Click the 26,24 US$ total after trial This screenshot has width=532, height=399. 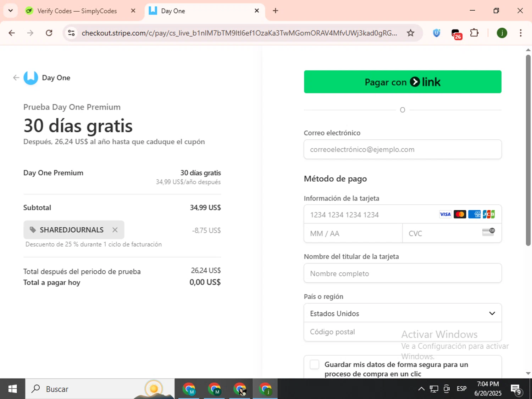(206, 270)
